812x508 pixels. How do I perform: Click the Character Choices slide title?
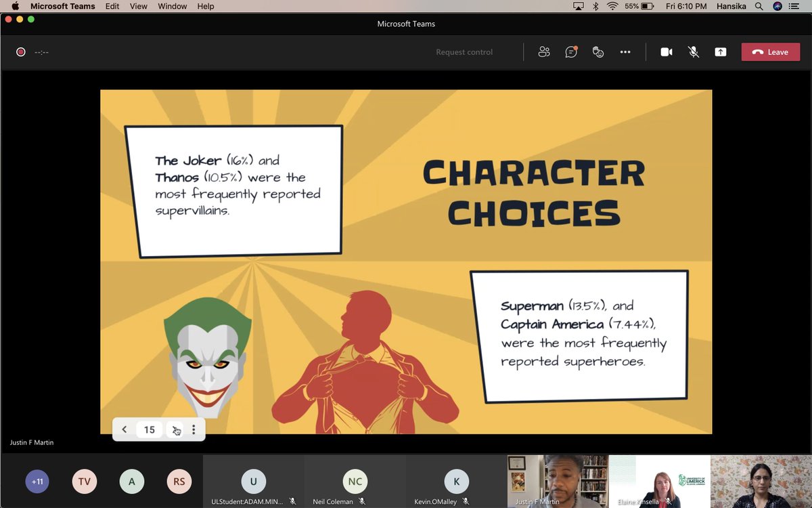[534, 193]
